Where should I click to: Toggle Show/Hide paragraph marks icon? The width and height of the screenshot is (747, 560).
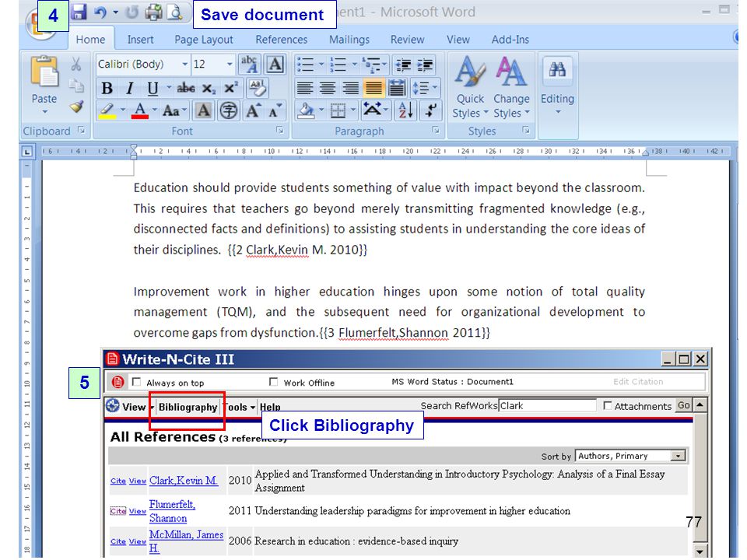click(x=430, y=110)
